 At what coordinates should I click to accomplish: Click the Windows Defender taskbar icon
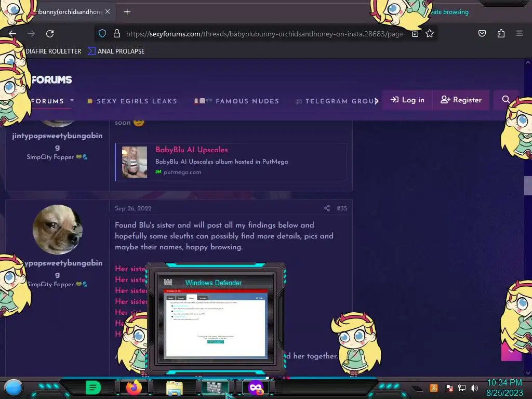point(215,388)
